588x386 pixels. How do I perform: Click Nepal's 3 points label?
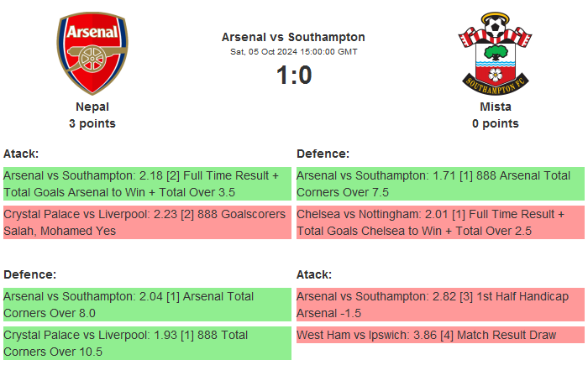[92, 123]
